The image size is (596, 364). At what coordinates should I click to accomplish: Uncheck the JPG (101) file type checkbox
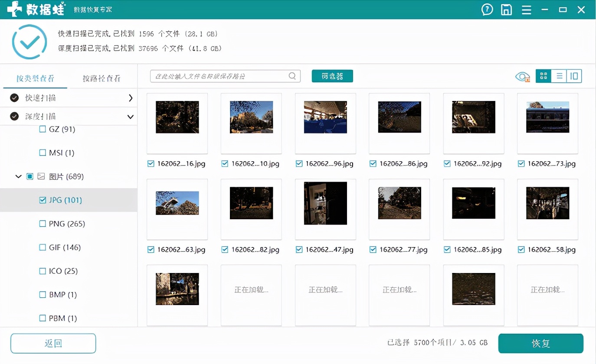coord(42,200)
